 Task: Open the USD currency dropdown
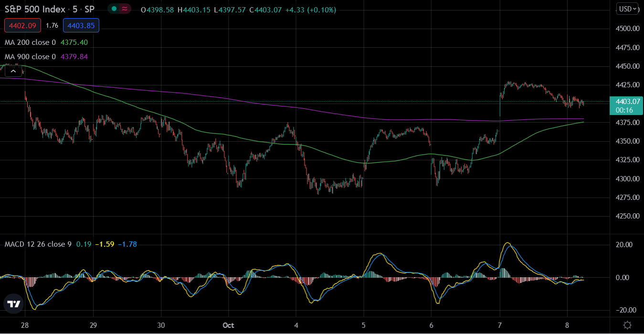point(628,9)
